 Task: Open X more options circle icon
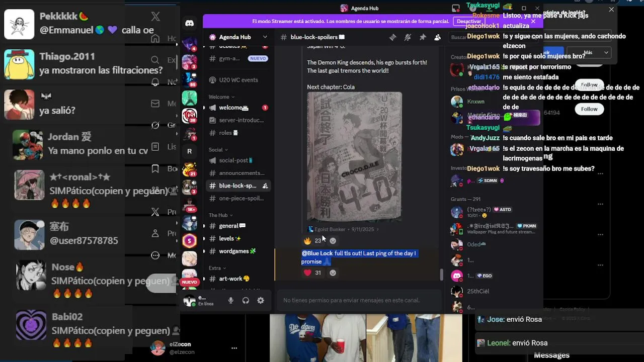tap(155, 255)
